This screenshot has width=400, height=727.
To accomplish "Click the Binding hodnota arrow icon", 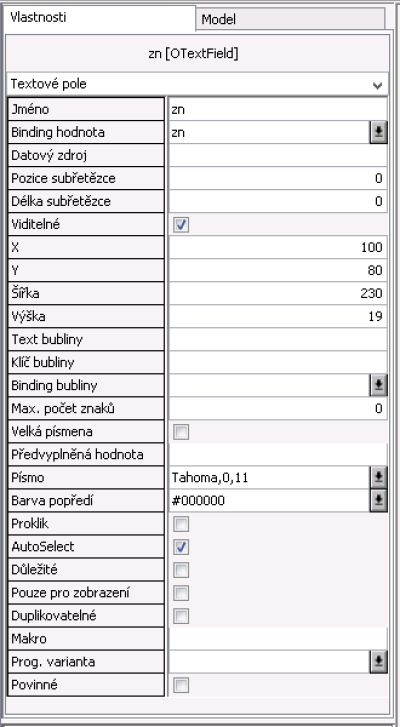I will point(378,133).
